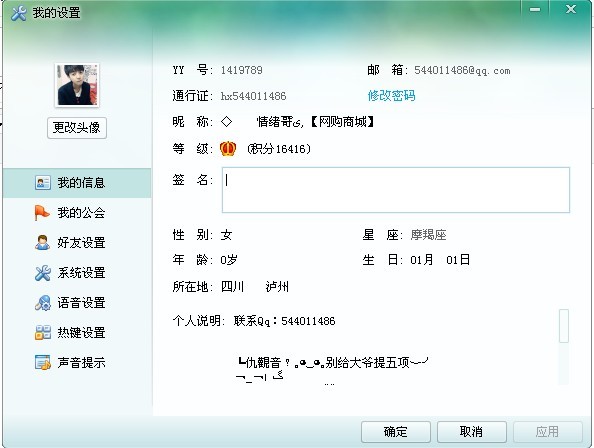
Task: Click the 更改头像 button
Action: [77, 128]
